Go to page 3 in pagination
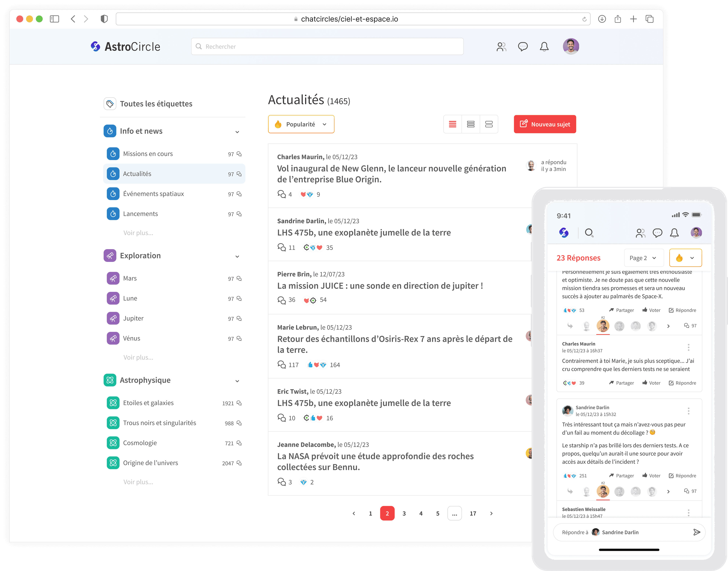This screenshot has width=728, height=571. pos(404,513)
